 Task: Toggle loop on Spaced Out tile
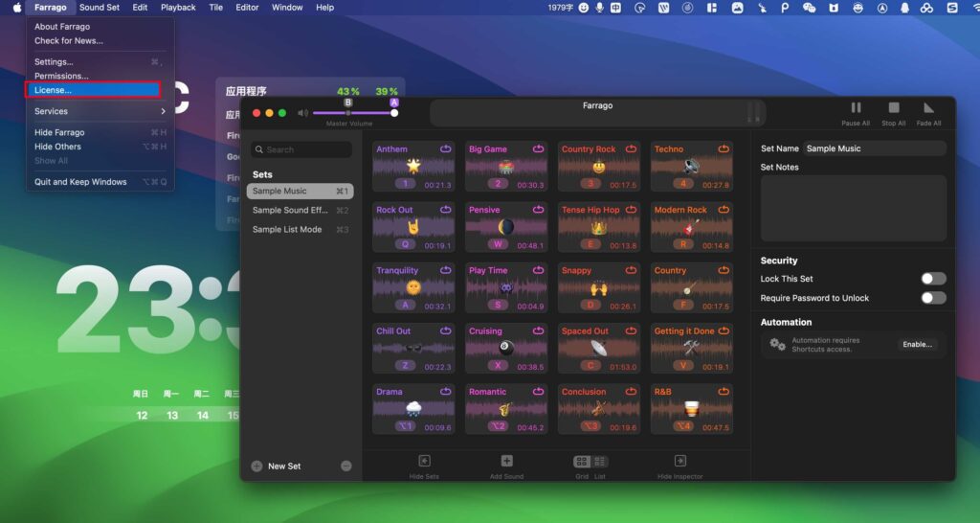coord(631,330)
